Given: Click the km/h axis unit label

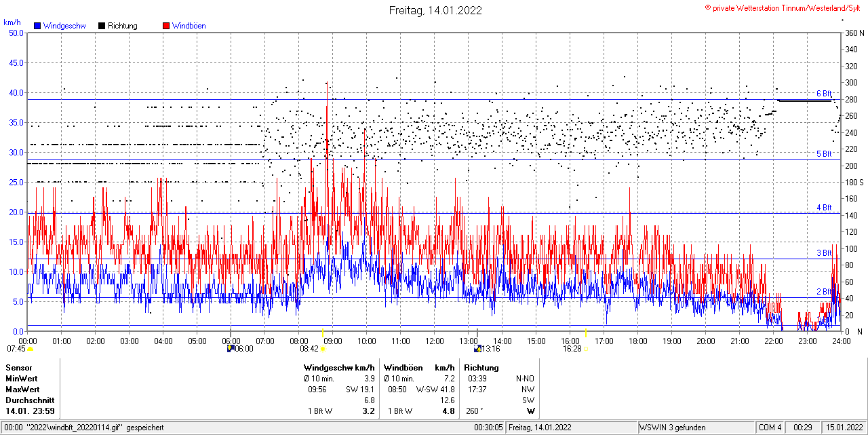Looking at the screenshot, I should coord(12,22).
